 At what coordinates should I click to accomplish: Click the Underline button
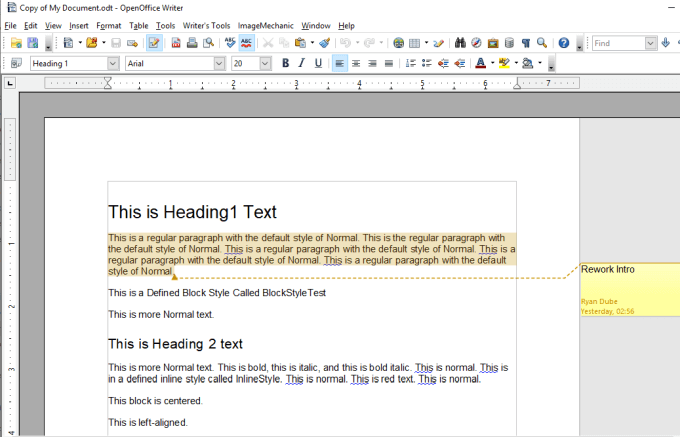tap(318, 63)
